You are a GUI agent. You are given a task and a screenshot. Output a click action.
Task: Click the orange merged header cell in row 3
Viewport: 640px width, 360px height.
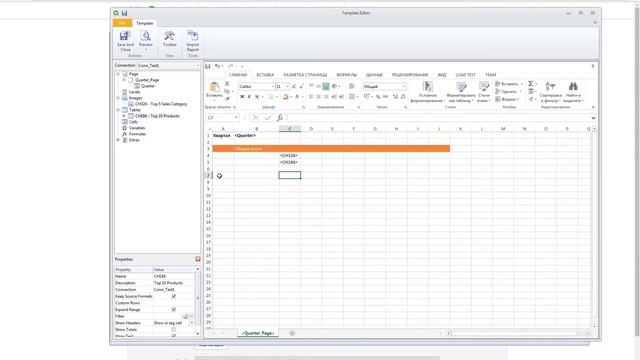pyautogui.click(x=331, y=149)
